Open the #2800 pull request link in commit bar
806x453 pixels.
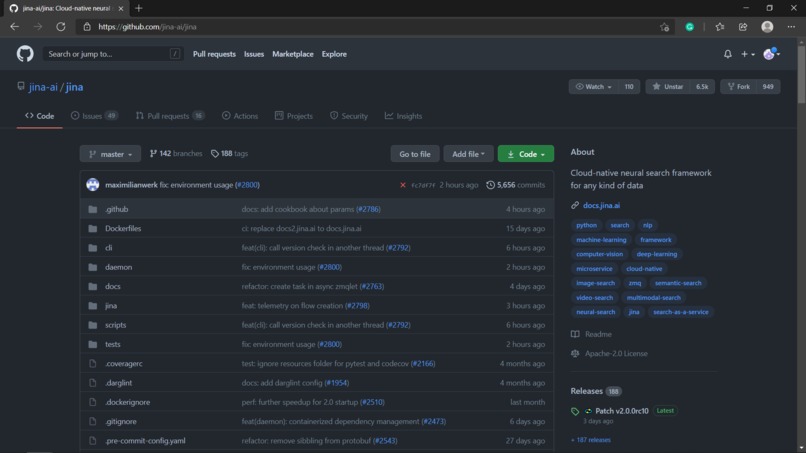247,185
